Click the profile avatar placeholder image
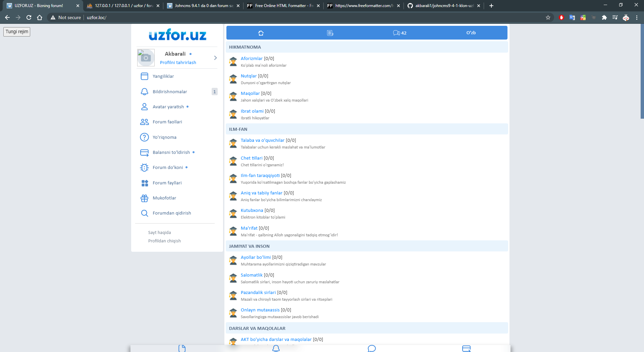 [146, 58]
